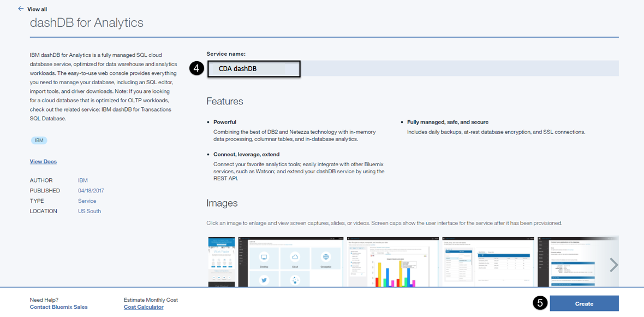Screen dimensions: 644x317
Task: Click the Estimate Monthly Cost text
Action: pos(151,300)
